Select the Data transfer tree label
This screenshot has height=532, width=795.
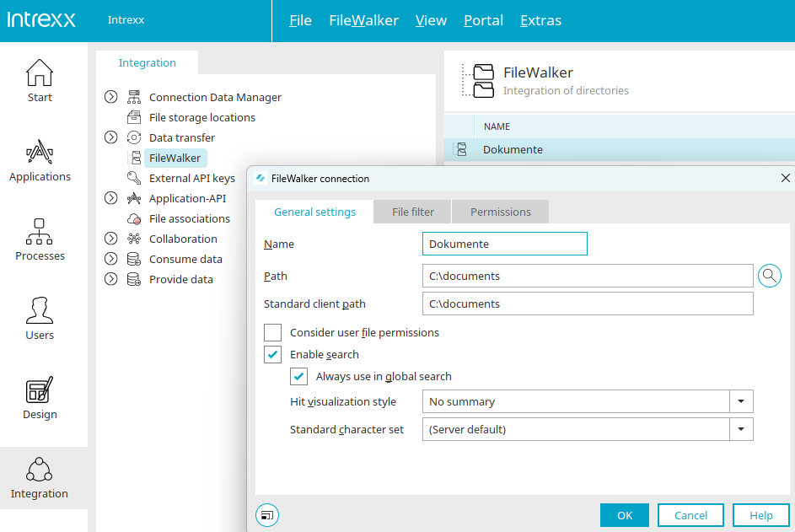point(181,137)
